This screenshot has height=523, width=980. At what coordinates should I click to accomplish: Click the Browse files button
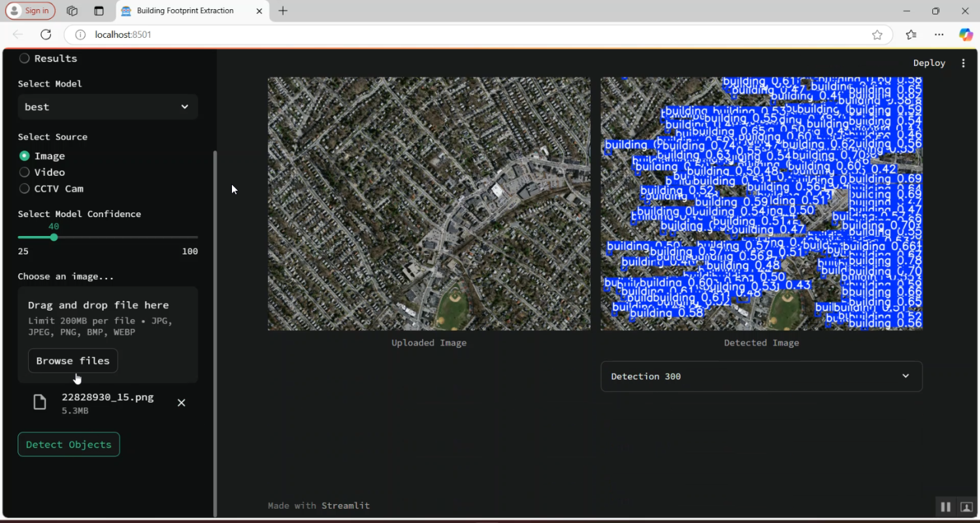point(73,361)
